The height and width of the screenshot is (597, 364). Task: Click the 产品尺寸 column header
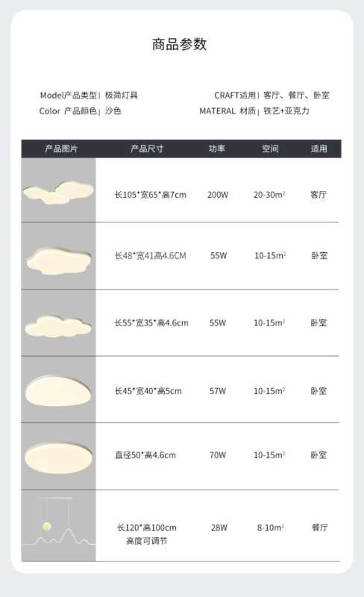coord(147,149)
